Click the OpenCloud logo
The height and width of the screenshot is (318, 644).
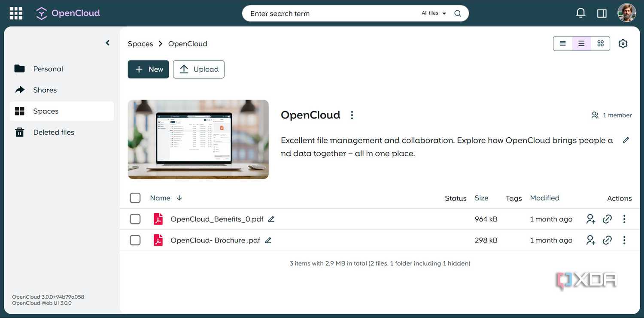[68, 13]
